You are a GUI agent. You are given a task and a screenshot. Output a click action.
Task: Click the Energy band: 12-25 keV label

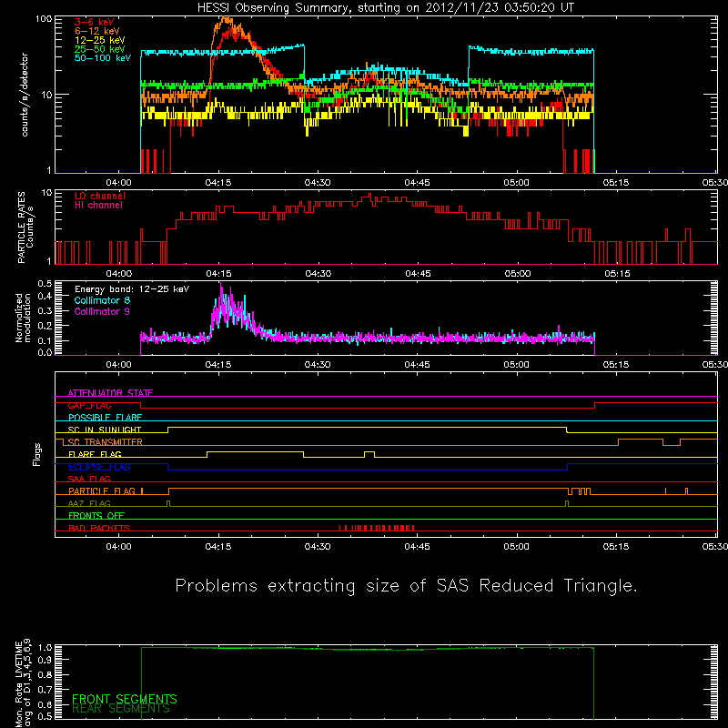click(132, 289)
